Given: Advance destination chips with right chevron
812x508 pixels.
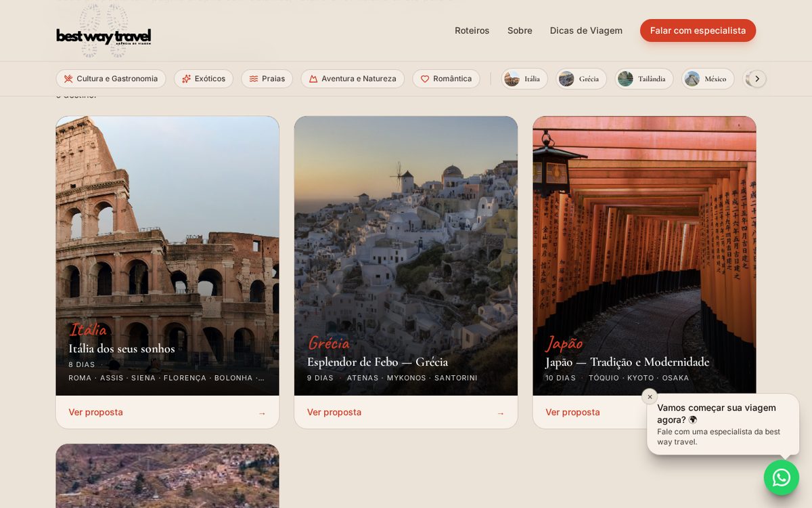Looking at the screenshot, I should tap(757, 79).
